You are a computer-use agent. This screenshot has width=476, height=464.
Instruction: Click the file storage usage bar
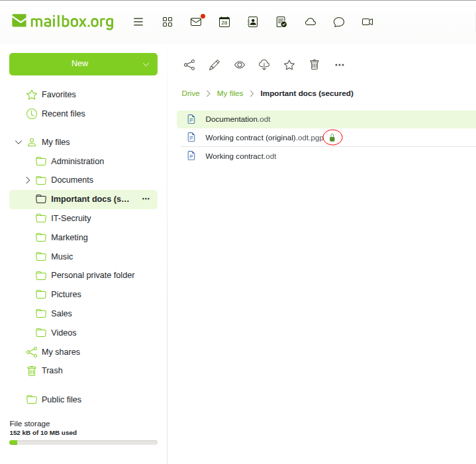click(x=83, y=442)
